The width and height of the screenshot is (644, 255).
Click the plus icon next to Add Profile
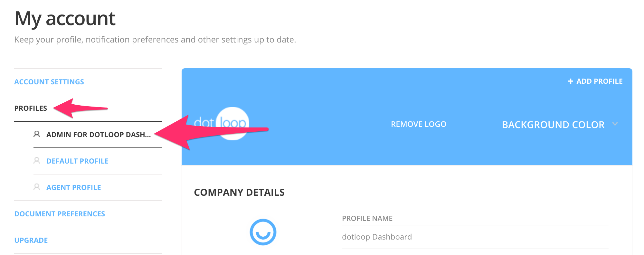click(570, 81)
